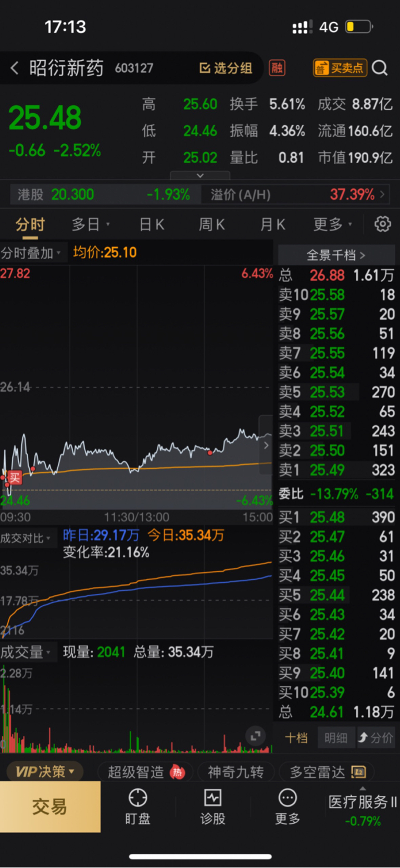
Task: Go back using the left arrow
Action: coord(15,68)
